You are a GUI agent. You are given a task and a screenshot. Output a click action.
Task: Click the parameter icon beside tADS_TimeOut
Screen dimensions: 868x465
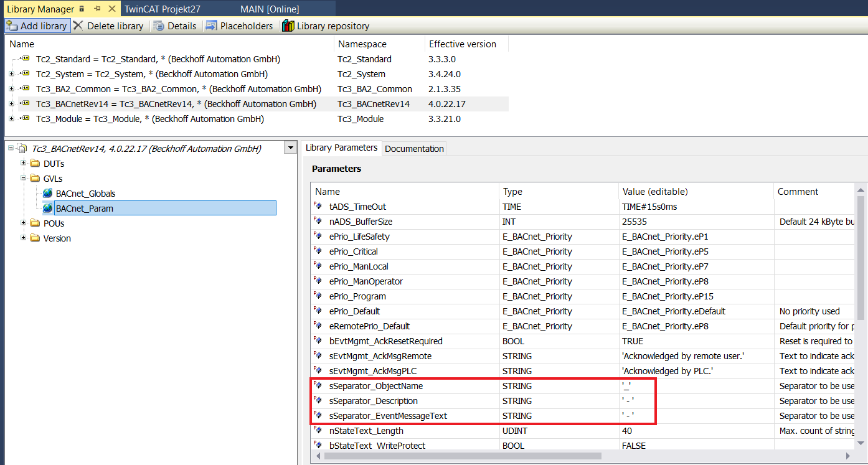point(318,206)
